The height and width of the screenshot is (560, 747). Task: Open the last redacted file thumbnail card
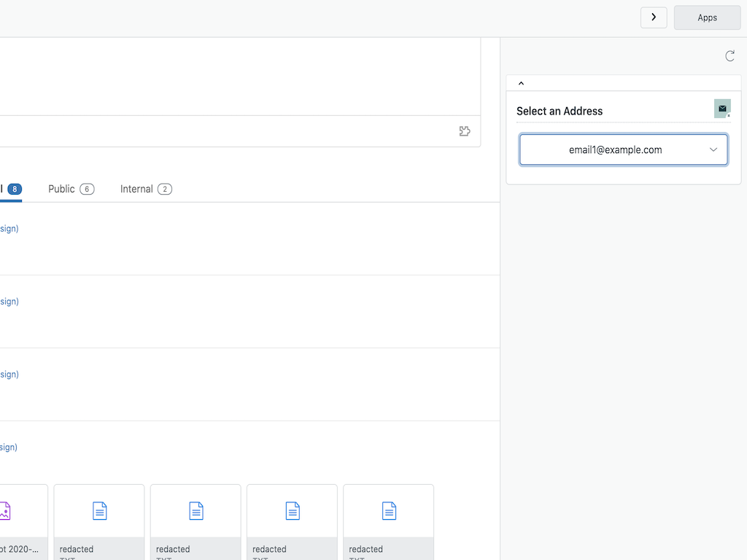388,522
